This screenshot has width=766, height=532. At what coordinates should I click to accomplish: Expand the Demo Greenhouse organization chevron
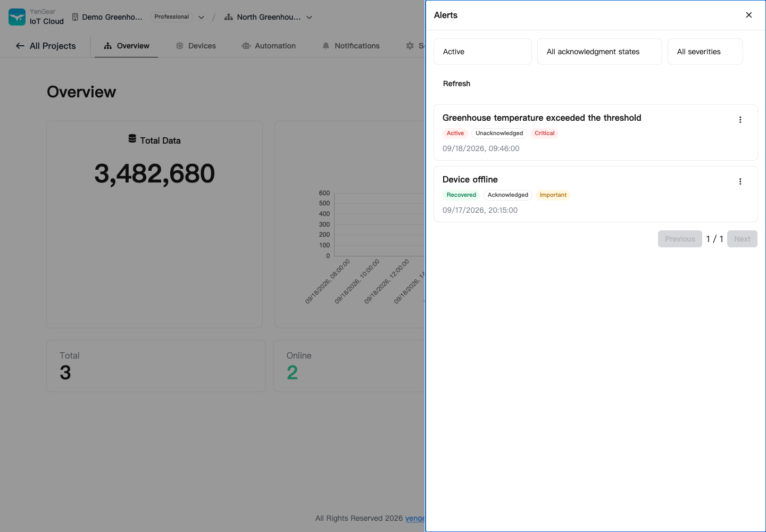202,17
